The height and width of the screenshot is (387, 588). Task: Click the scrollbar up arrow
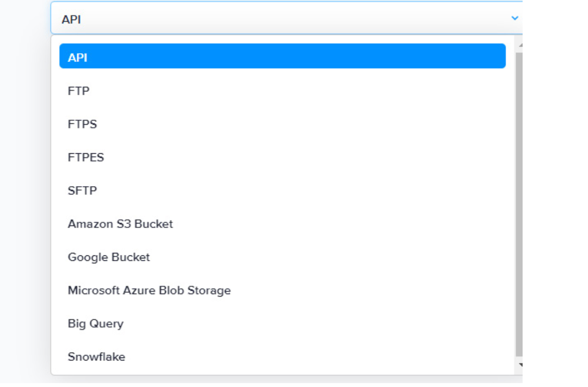tap(520, 45)
